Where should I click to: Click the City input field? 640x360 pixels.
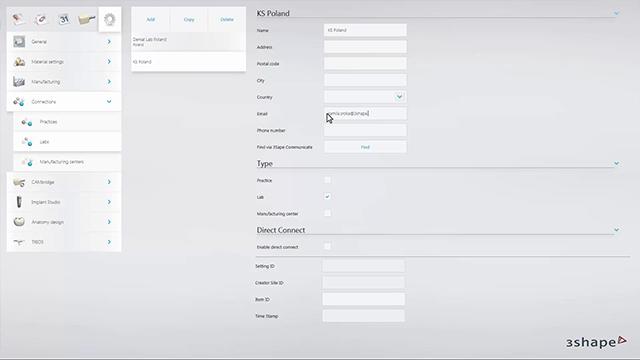click(365, 80)
